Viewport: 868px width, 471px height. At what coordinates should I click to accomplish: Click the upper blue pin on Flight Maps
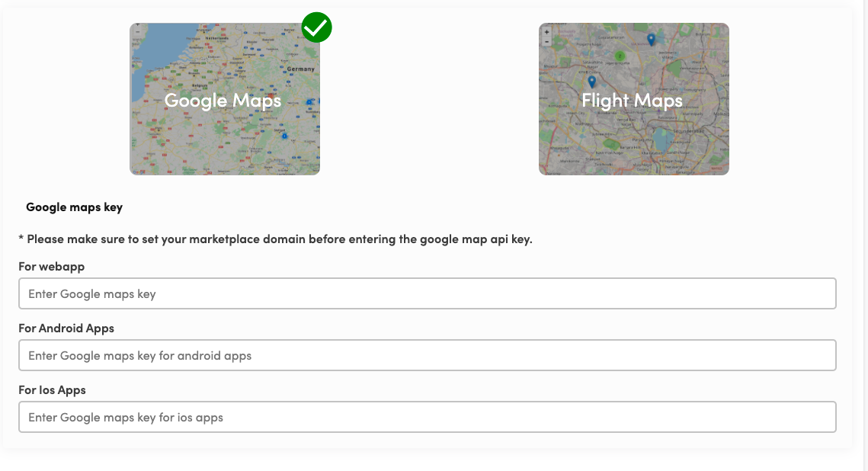tap(651, 39)
